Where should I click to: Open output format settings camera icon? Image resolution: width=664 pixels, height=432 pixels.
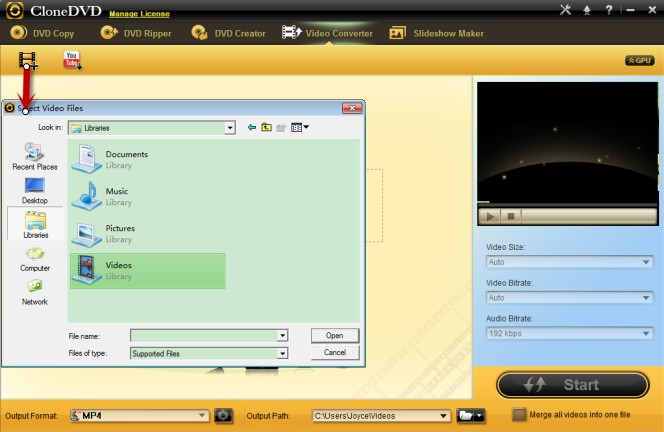coord(223,415)
